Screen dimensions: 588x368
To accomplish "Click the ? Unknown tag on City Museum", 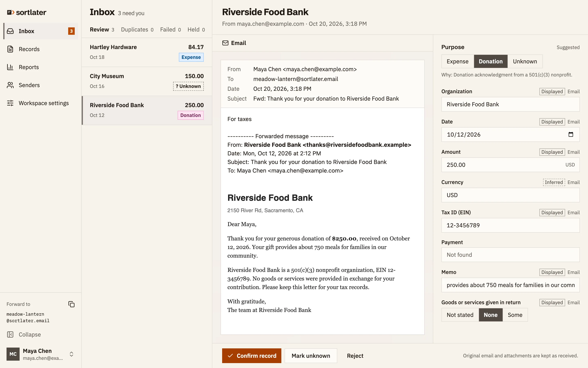I will [x=188, y=86].
